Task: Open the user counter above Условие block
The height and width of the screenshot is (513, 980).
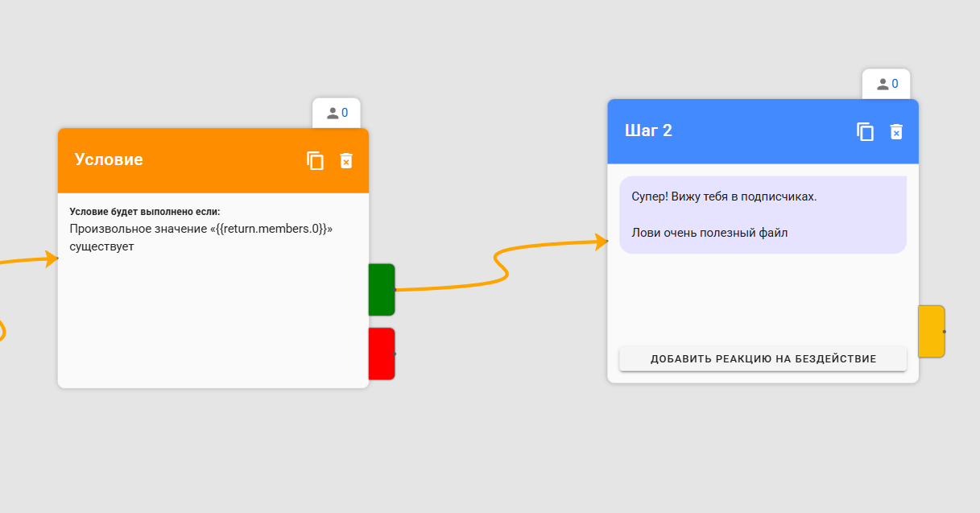Action: [337, 113]
